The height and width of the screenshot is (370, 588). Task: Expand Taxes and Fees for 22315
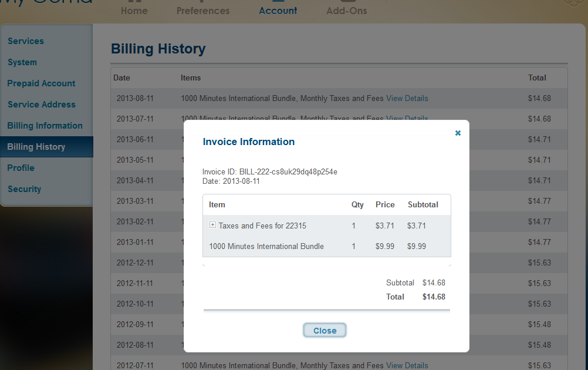212,225
